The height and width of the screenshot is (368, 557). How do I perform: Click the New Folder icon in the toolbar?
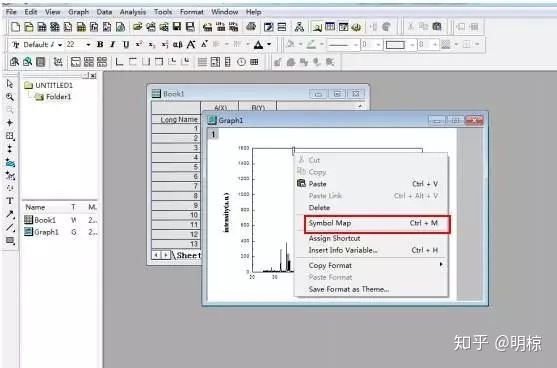(x=28, y=27)
